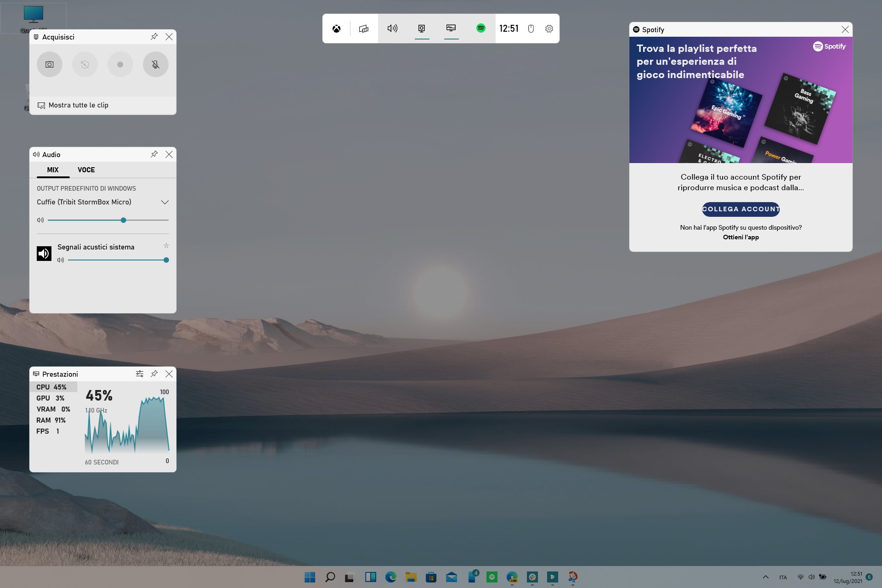Open Task View in taskbar

tap(351, 577)
